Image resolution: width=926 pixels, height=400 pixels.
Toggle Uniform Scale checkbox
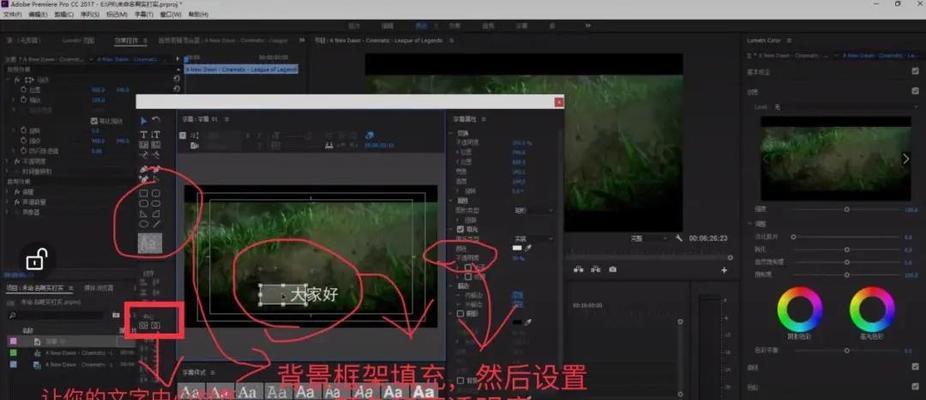[94, 121]
